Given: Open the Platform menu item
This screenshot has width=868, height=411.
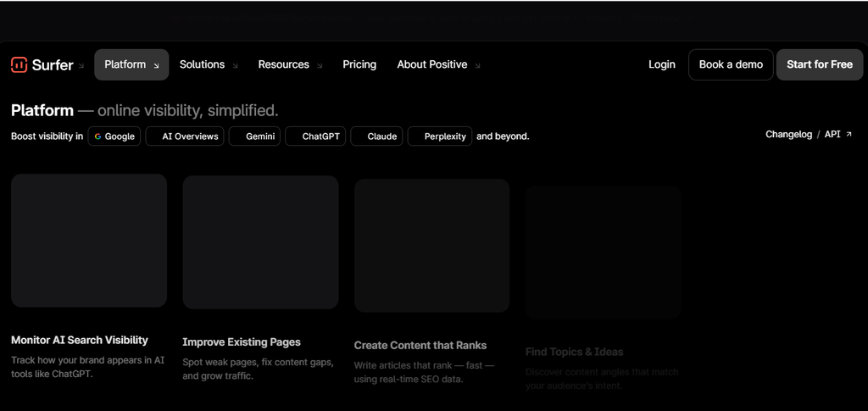Looking at the screenshot, I should [x=131, y=64].
